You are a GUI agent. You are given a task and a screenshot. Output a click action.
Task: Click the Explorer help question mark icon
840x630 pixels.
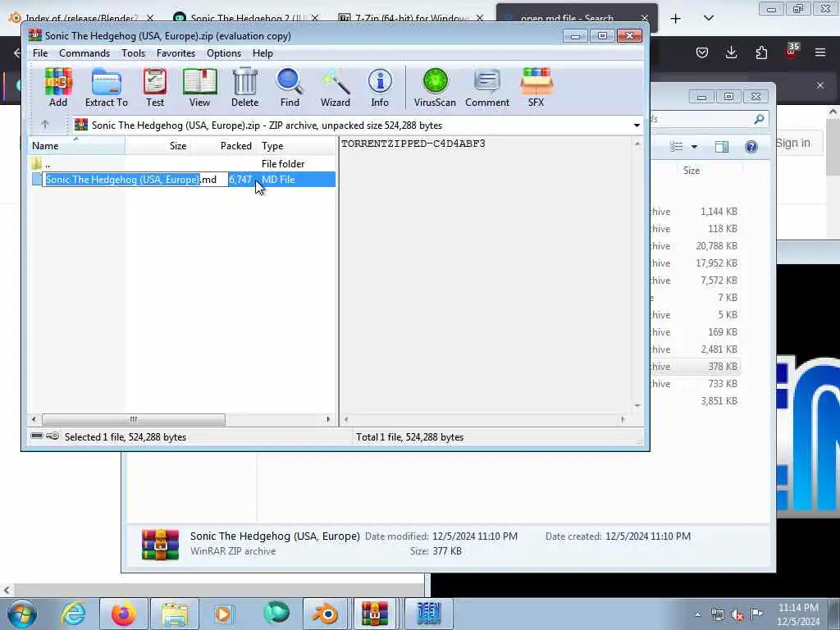tap(751, 147)
